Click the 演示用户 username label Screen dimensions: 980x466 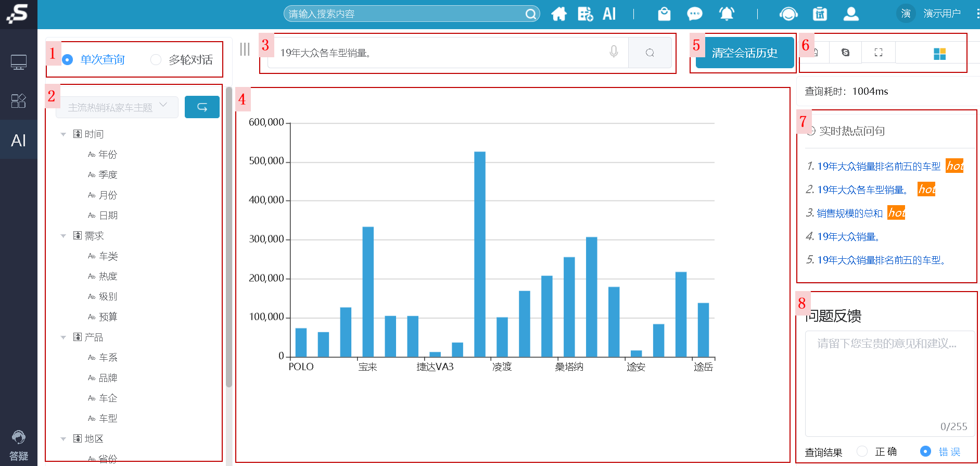[942, 14]
